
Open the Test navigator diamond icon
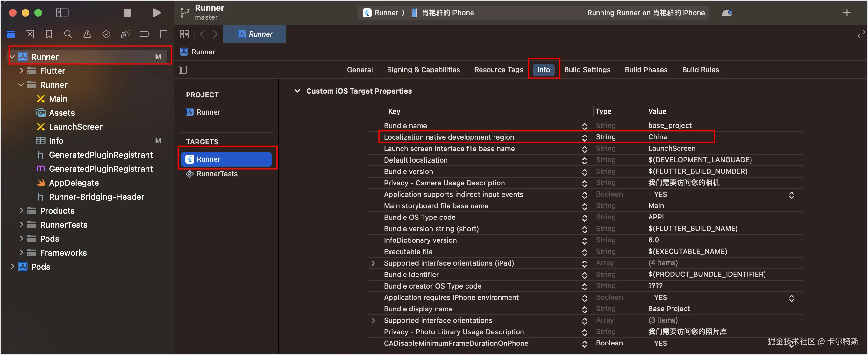click(106, 34)
